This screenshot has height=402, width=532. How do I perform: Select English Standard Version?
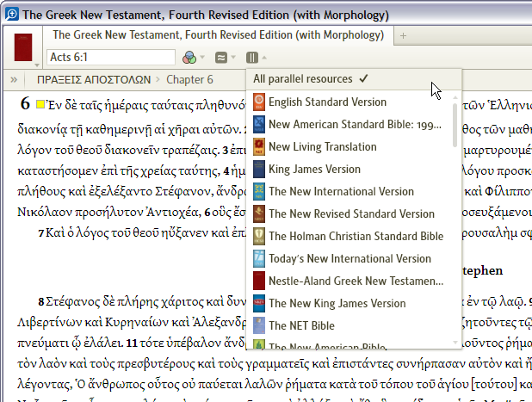point(350,102)
